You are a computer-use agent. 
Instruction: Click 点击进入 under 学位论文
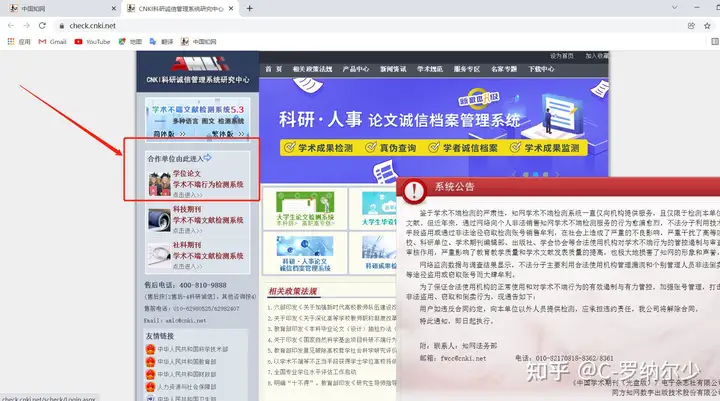pyautogui.click(x=187, y=195)
